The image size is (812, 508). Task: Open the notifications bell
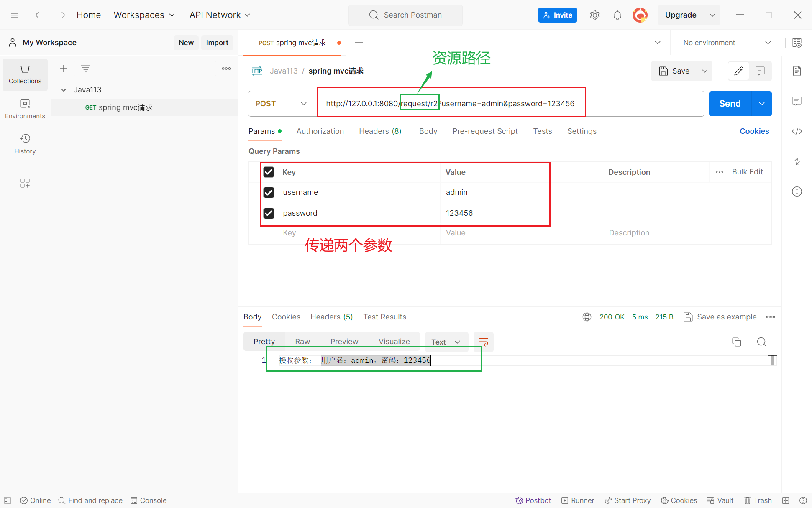[617, 15]
